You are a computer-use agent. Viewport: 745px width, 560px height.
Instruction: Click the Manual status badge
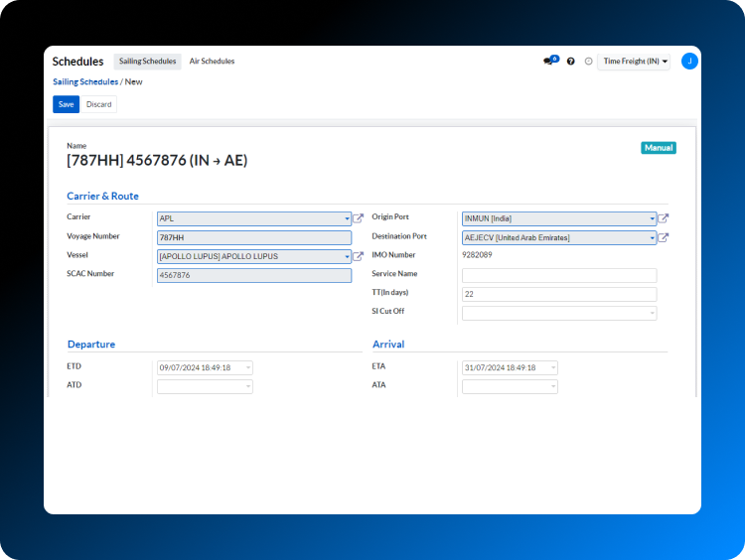coord(658,148)
